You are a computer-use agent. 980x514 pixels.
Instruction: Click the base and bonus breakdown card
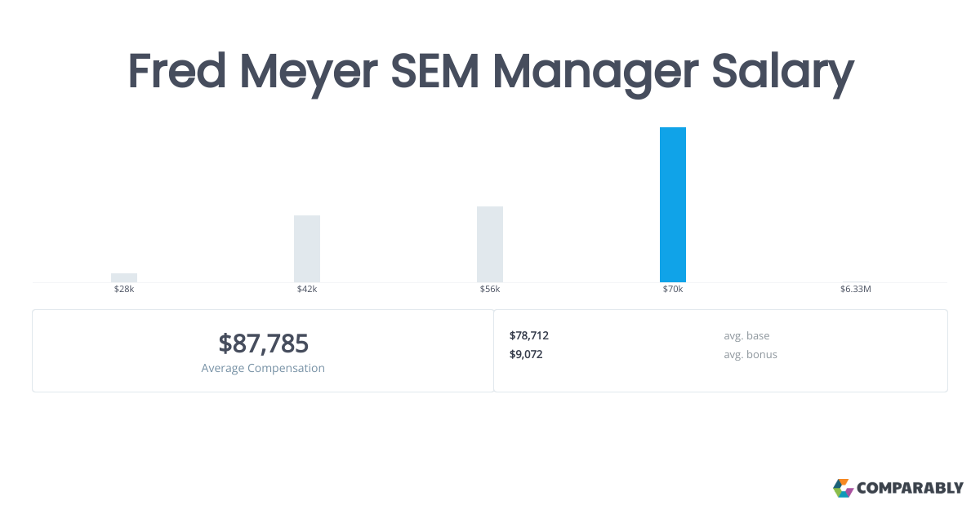pos(721,351)
